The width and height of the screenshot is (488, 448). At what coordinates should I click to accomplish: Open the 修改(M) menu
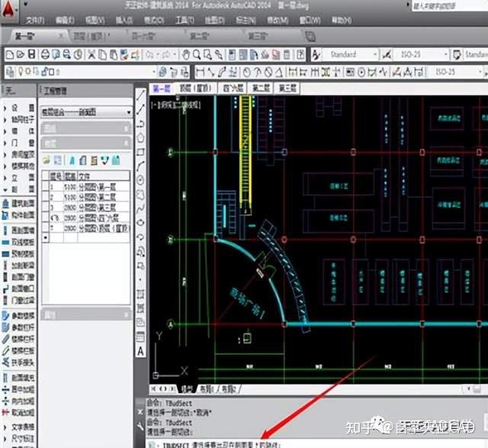[x=278, y=21]
